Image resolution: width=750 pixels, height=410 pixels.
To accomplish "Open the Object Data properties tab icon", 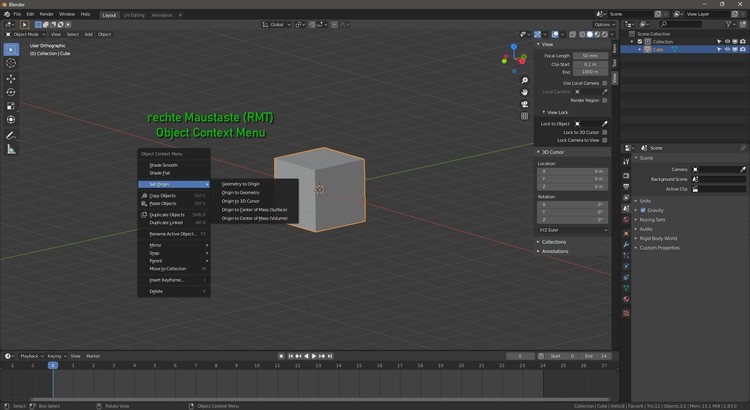I will pos(626,288).
